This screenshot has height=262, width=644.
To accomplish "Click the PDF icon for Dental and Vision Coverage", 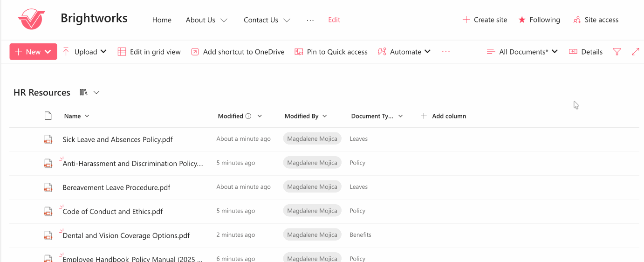I will 48,235.
